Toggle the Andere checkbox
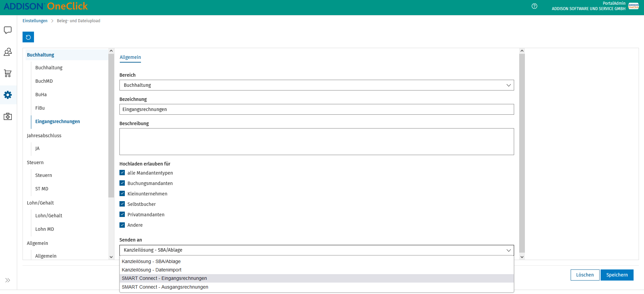 [x=122, y=225]
